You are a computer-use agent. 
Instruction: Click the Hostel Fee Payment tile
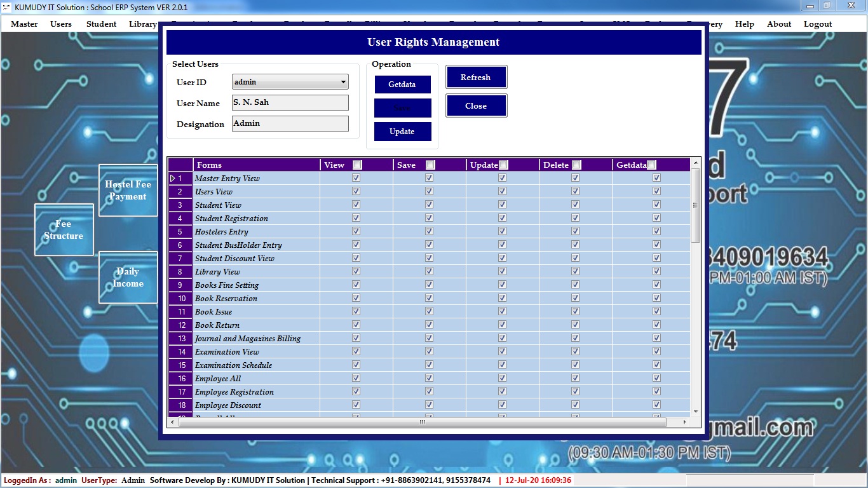coord(128,191)
